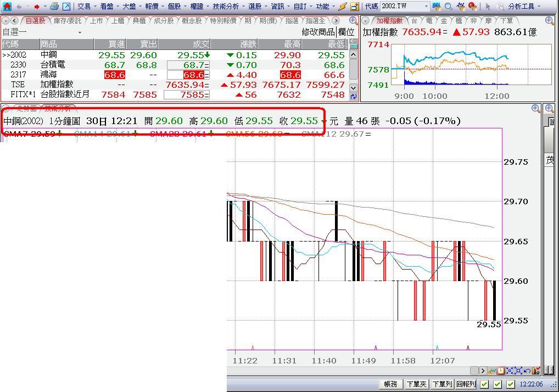Click the watchlist scrollbar down arrow
The image size is (559, 392).
tap(353, 87)
